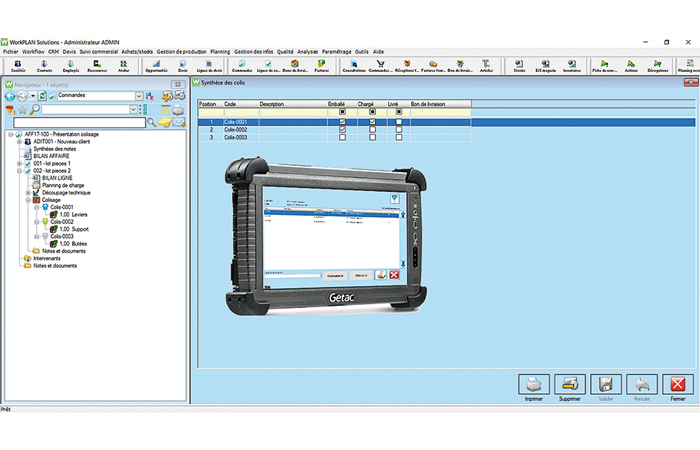Viewport: 700px width, 450px height.
Task: Open the Contacts toolbar icon
Action: 44,66
